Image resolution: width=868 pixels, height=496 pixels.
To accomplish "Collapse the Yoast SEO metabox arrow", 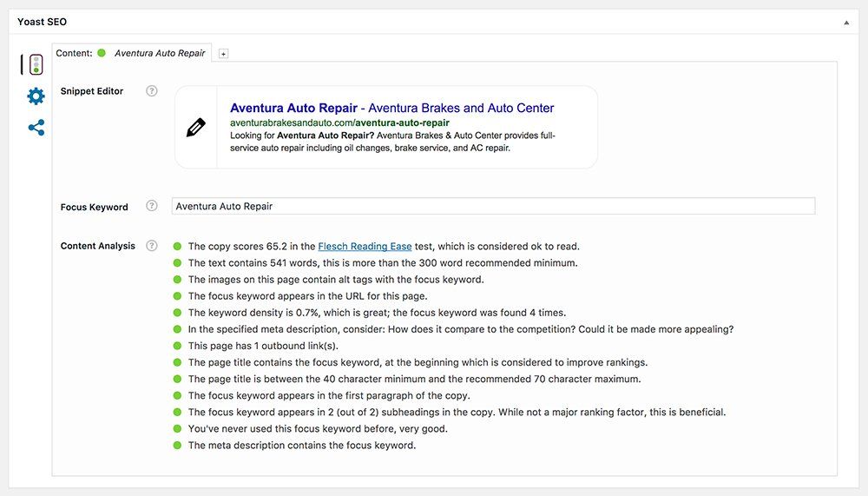I will tap(845, 23).
